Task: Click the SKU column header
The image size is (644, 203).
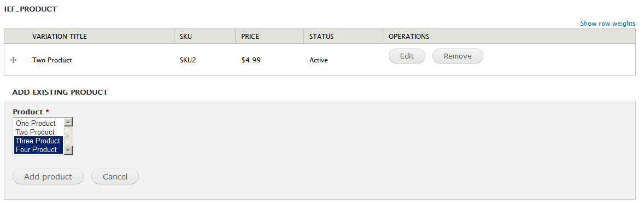Action: point(186,37)
